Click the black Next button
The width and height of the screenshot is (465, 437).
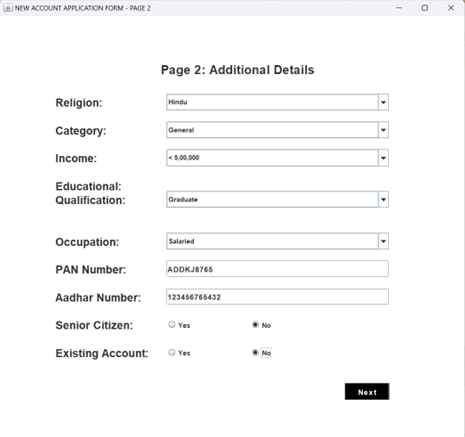tap(367, 392)
